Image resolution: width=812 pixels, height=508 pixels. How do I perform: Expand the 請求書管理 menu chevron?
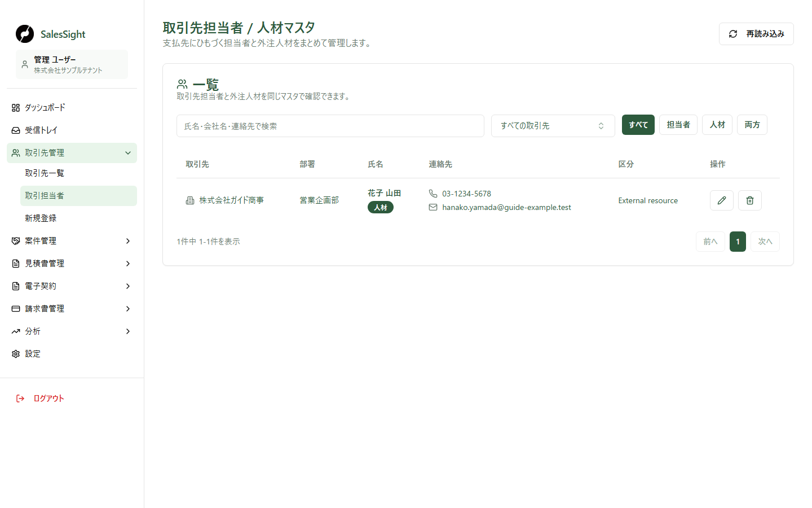tap(128, 309)
